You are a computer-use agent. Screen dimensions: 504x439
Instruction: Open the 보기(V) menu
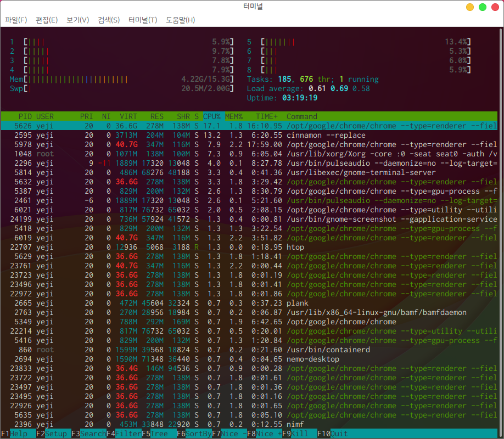(x=77, y=20)
